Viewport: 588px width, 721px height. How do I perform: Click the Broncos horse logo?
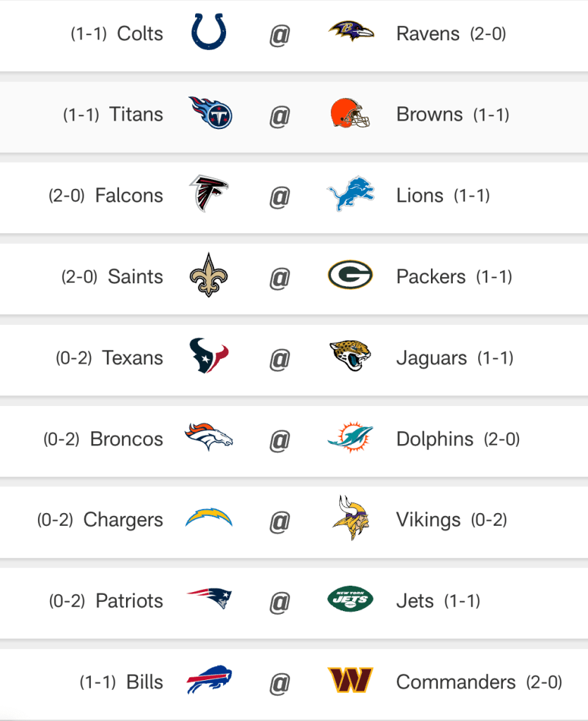coord(208,438)
